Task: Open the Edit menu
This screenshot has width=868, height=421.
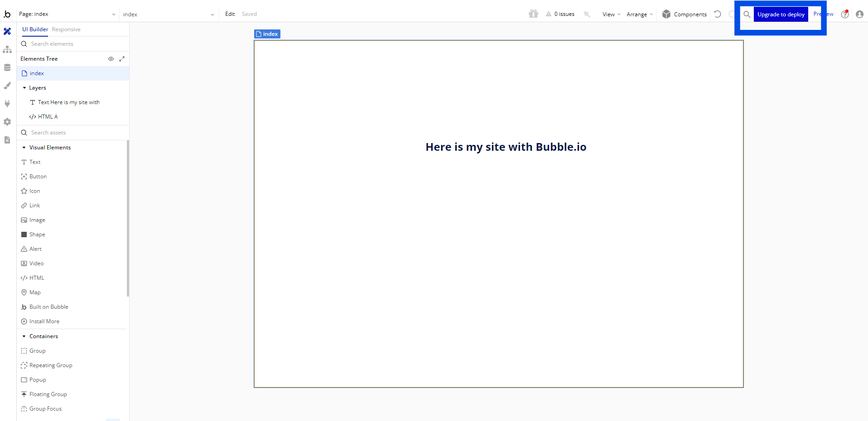Action: [x=230, y=14]
